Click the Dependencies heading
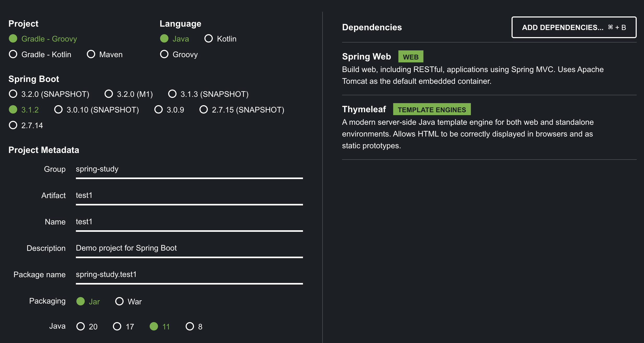 click(x=372, y=27)
